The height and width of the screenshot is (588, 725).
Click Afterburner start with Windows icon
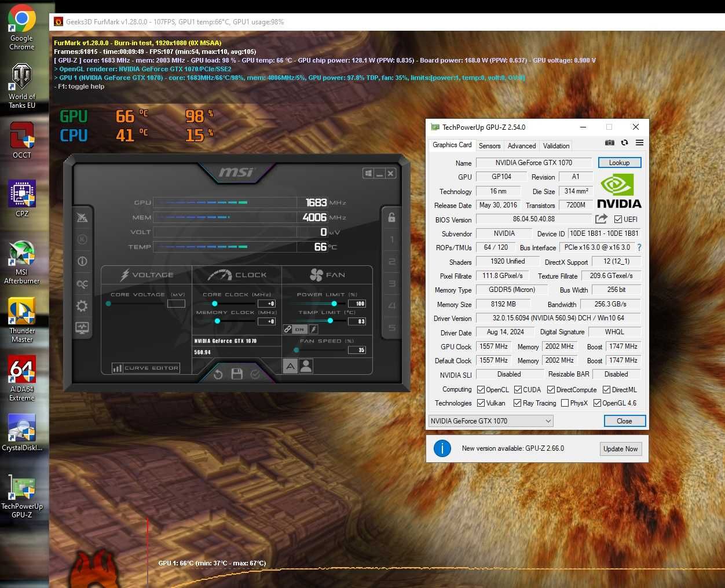368,173
